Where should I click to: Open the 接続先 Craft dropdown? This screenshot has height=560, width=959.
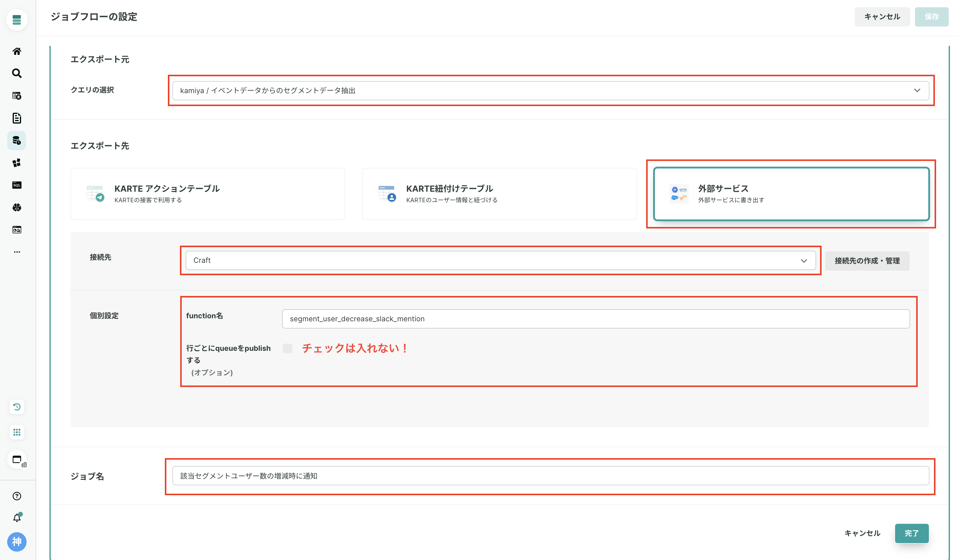point(500,260)
